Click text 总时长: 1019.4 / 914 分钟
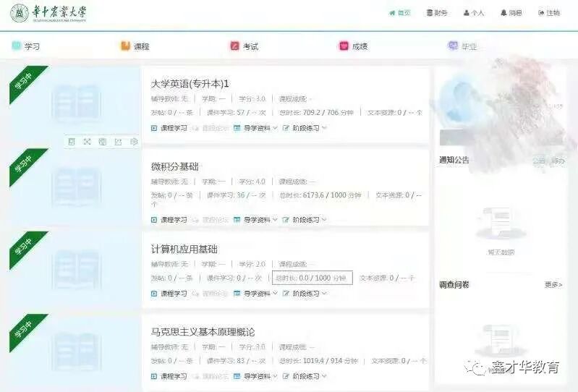 click(x=318, y=361)
